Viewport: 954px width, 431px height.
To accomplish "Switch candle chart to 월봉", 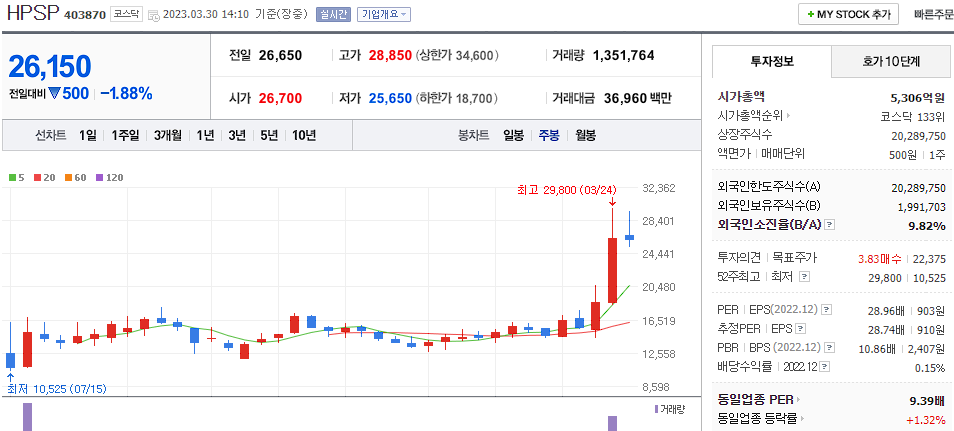I will 585,135.
